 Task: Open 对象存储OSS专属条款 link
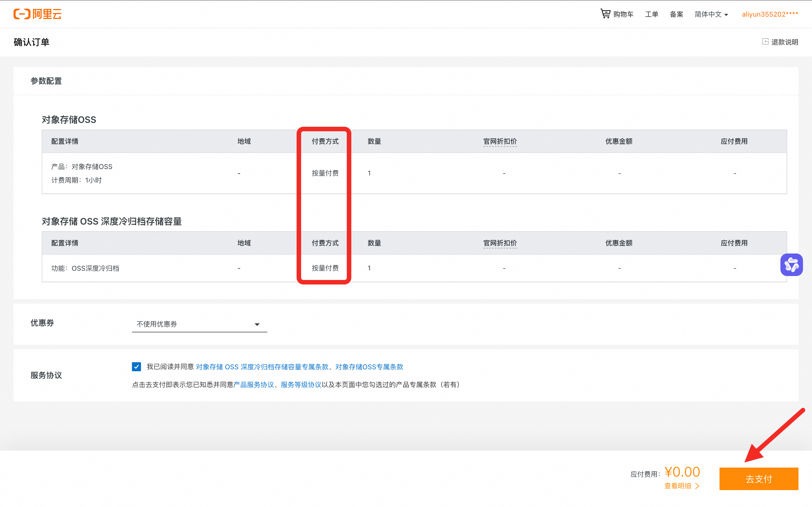coord(369,367)
